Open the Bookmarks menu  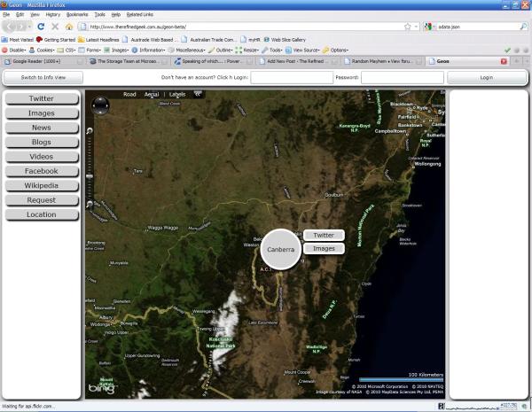click(77, 14)
